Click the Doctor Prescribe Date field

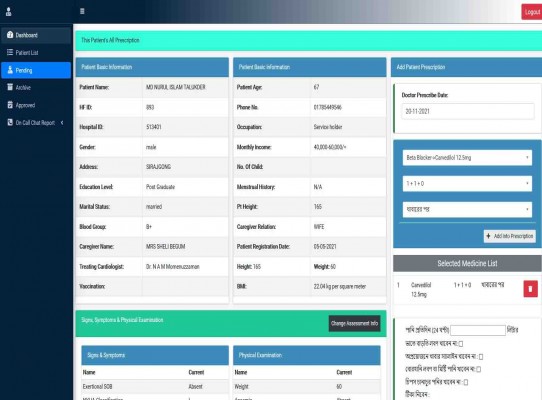point(468,111)
